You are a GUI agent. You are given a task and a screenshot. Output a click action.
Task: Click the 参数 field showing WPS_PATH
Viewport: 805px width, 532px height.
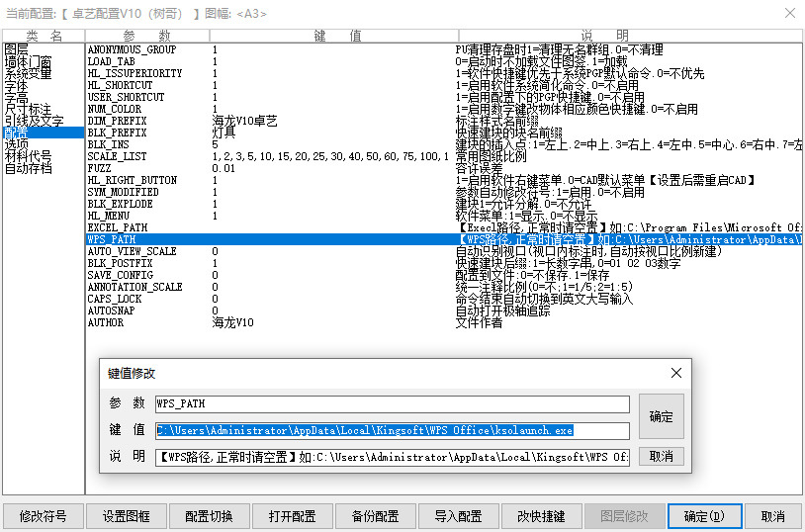[x=392, y=403]
